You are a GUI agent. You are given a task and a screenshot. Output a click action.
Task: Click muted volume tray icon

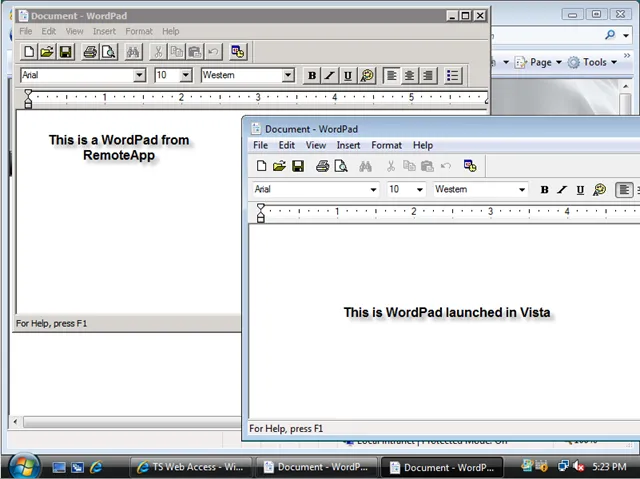point(578,466)
